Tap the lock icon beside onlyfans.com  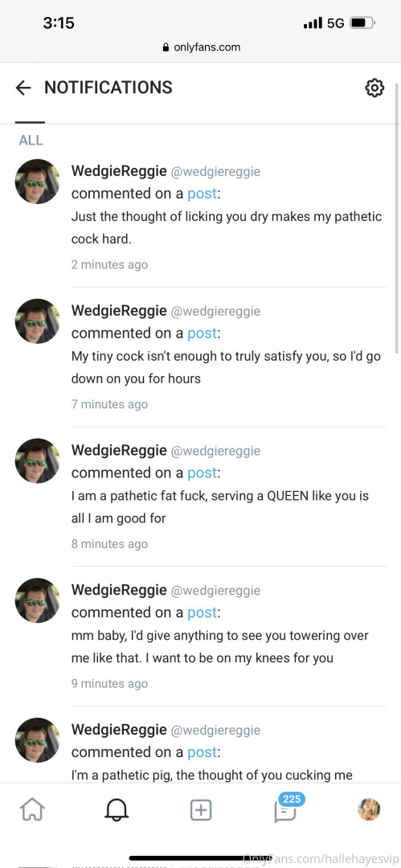(x=166, y=47)
